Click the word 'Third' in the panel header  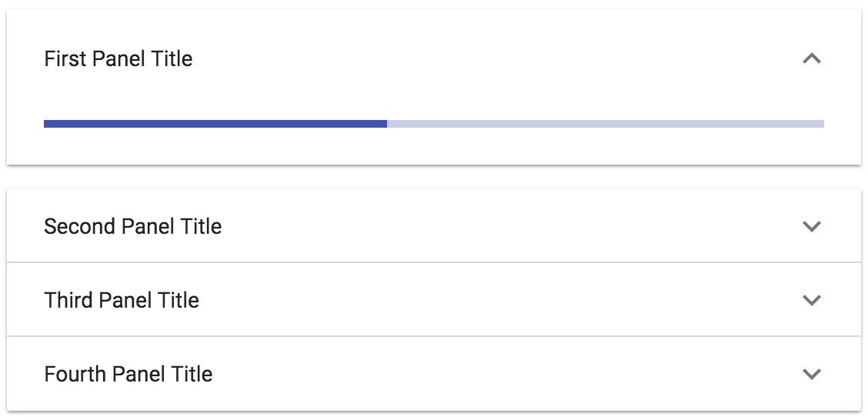pos(69,300)
